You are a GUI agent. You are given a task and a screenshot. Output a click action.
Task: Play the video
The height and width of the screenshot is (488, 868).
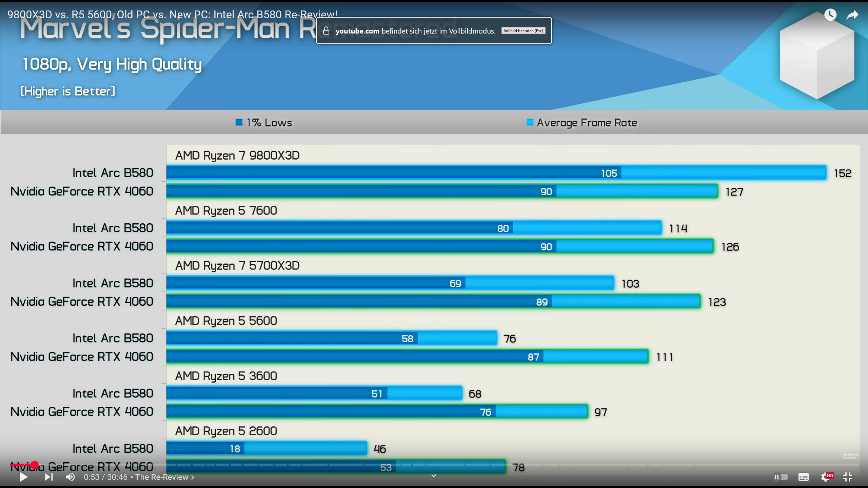(x=24, y=477)
